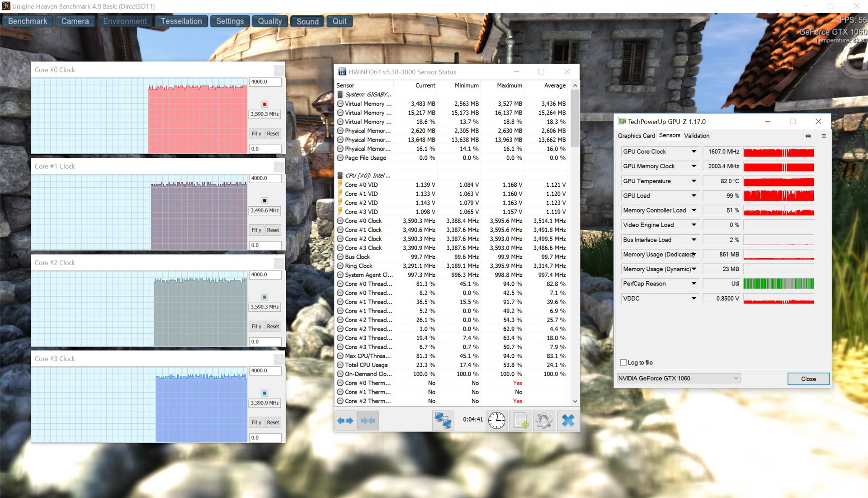Open the NVIDIA GeForce GTX 1060 combo box
Screen dimensions: 868x498
678,378
